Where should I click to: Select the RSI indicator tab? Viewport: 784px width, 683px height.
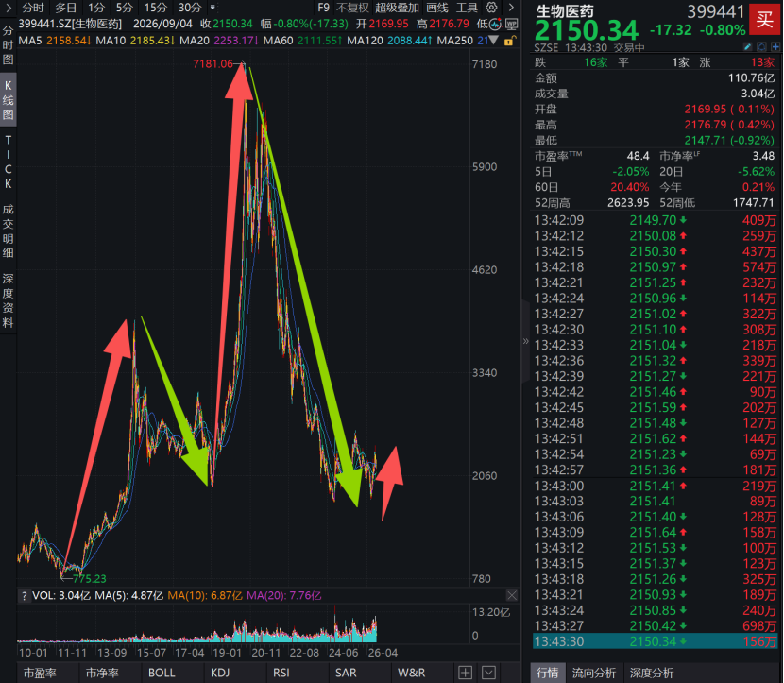click(x=281, y=673)
